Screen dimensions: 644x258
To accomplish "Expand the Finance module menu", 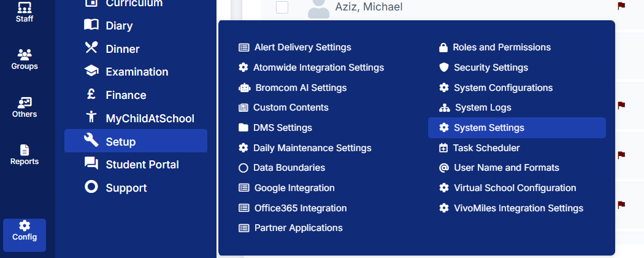I will pyautogui.click(x=126, y=95).
